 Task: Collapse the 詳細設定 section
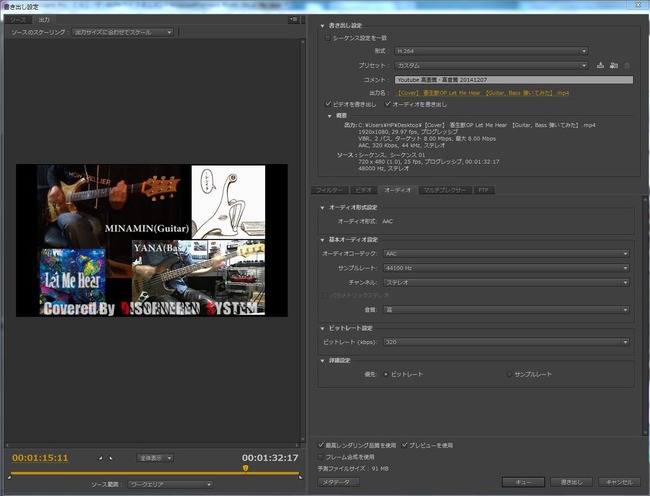[323, 361]
